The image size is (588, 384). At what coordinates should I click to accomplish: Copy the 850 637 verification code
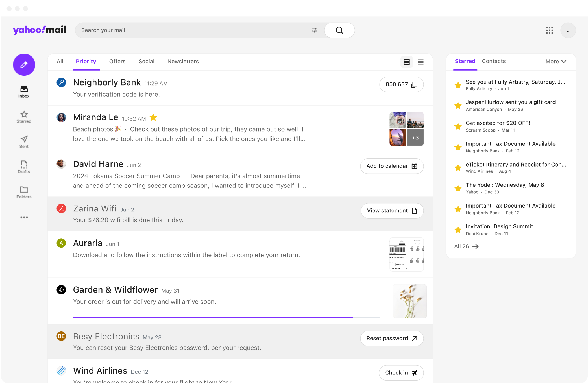[x=401, y=84]
